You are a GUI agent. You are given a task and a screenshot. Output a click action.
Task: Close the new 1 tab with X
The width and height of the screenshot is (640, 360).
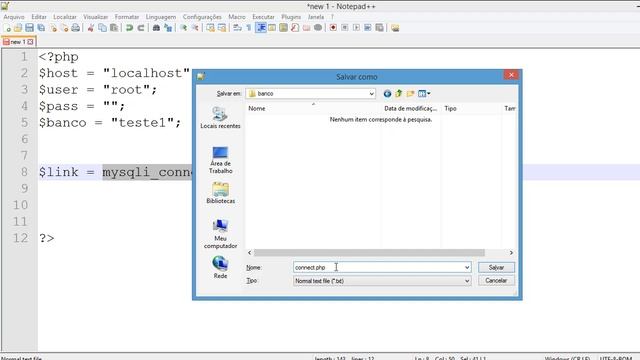click(30, 42)
